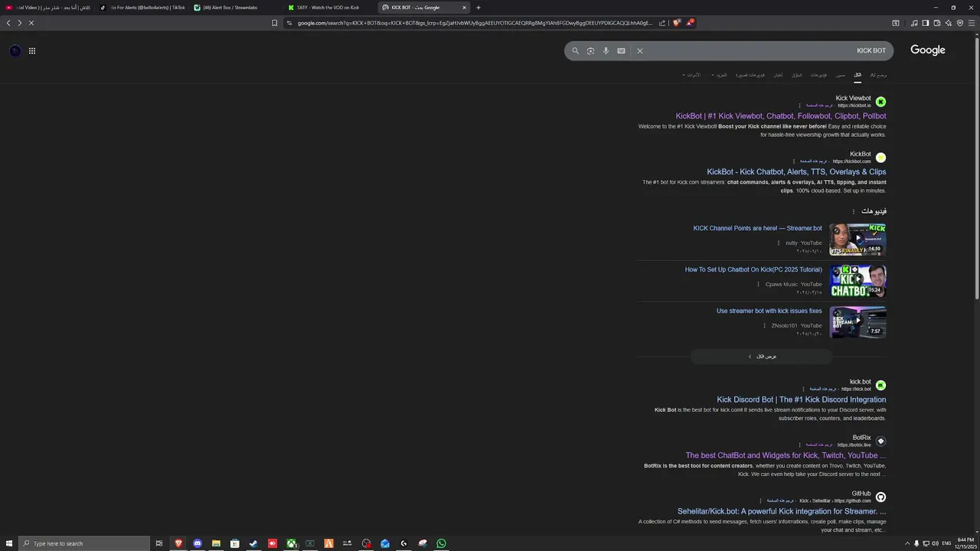The width and height of the screenshot is (980, 551).
Task: Open a new browser tab
Action: coord(479,8)
